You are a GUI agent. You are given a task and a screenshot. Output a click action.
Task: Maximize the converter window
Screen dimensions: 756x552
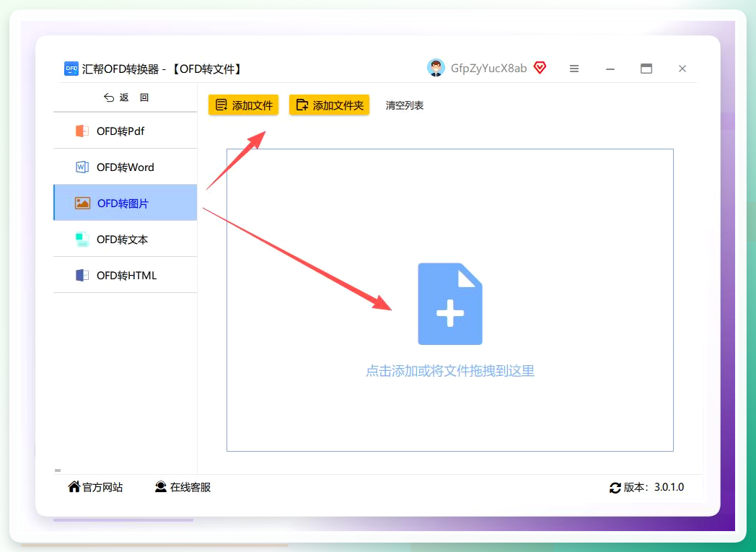[646, 69]
